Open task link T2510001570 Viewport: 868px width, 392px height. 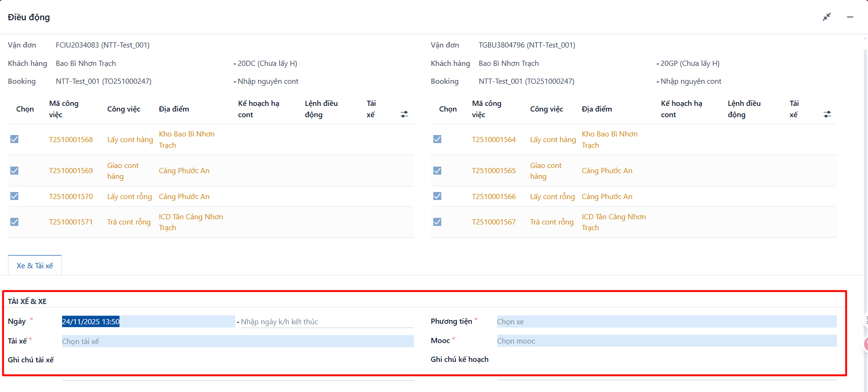pos(71,197)
